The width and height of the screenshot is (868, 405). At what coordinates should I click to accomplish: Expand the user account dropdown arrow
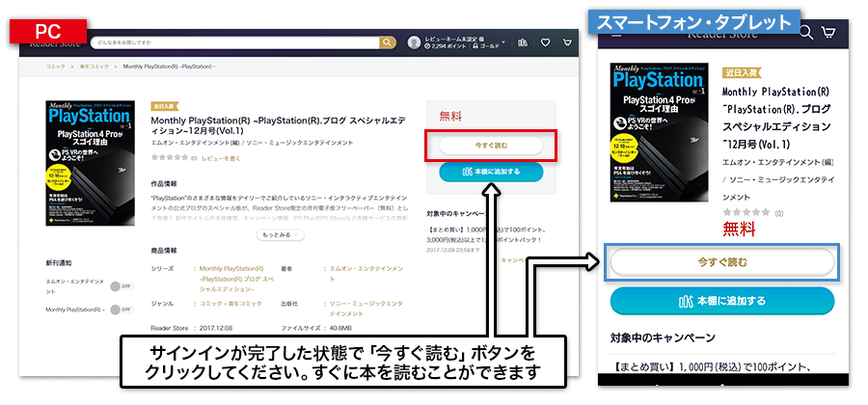click(x=503, y=42)
